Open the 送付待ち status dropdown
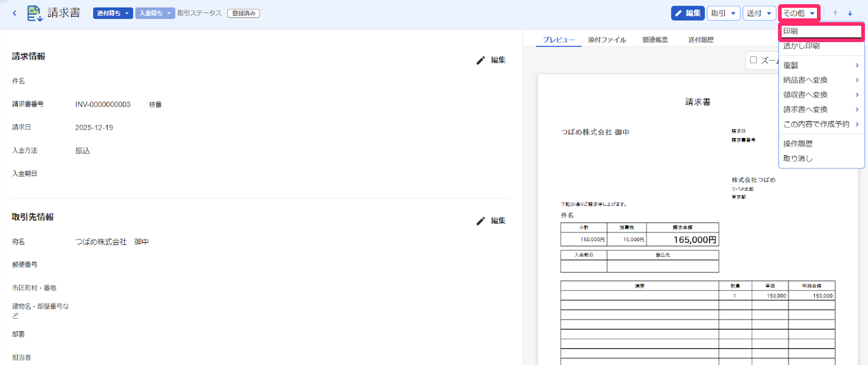 (x=113, y=13)
